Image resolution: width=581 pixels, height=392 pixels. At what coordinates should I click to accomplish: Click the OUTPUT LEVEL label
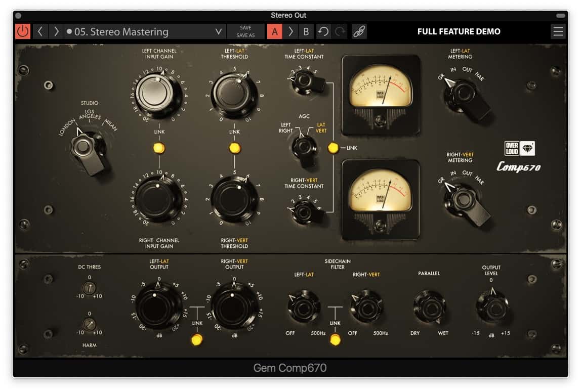click(x=491, y=270)
